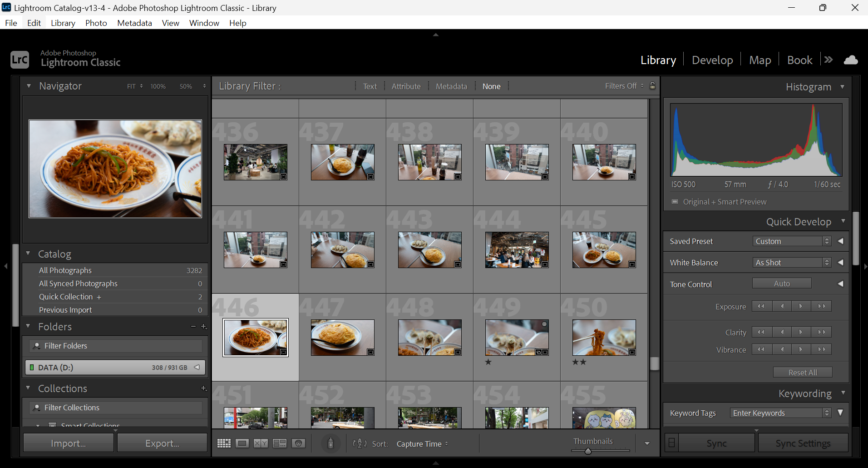Screen dimensions: 868x468
Task: Select photo 447 omelette thumbnail
Action: pyautogui.click(x=343, y=338)
